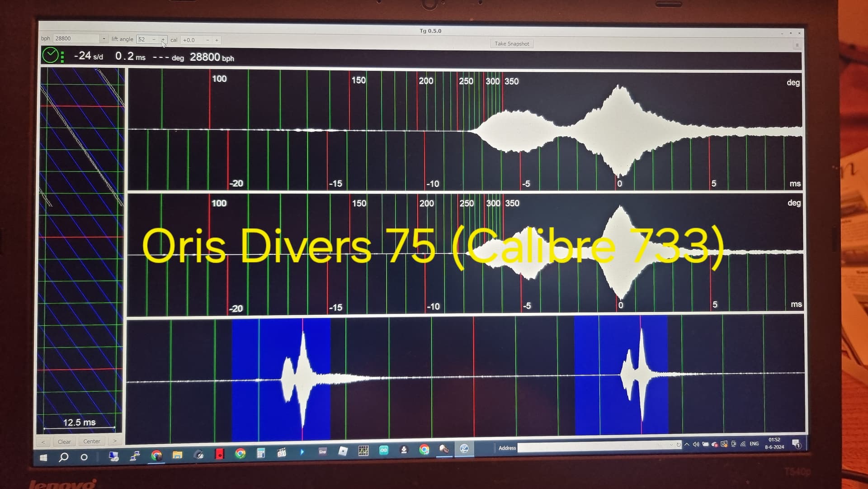Decrease lift angle with the minus button
The height and width of the screenshot is (489, 868).
point(154,39)
